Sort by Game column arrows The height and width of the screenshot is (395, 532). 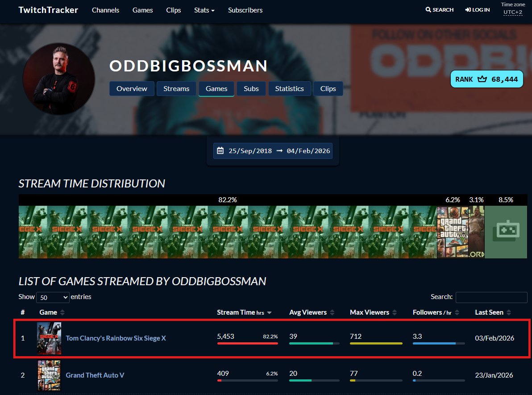point(62,312)
